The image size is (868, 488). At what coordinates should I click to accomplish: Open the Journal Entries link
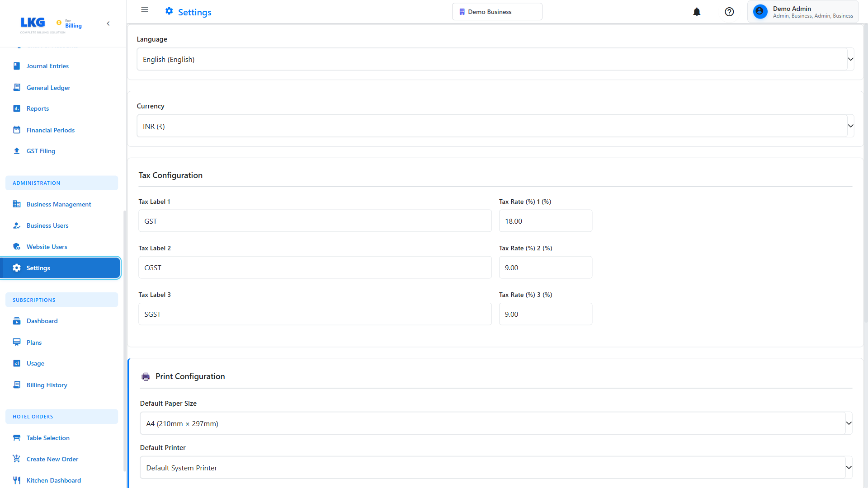[x=47, y=66]
